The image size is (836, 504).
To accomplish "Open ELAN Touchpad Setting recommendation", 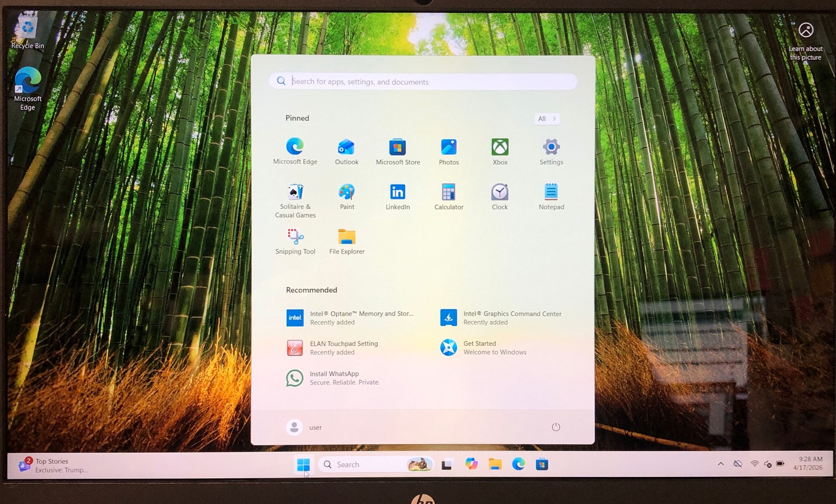I will (332, 347).
